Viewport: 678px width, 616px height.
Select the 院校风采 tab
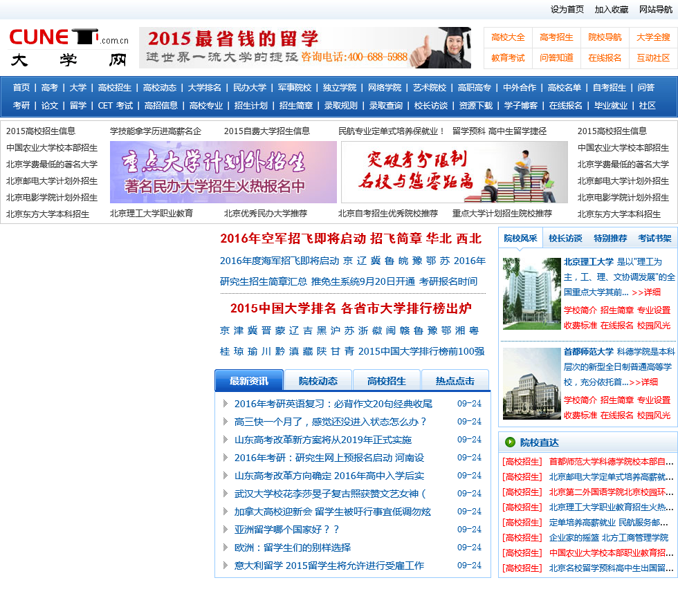click(520, 238)
